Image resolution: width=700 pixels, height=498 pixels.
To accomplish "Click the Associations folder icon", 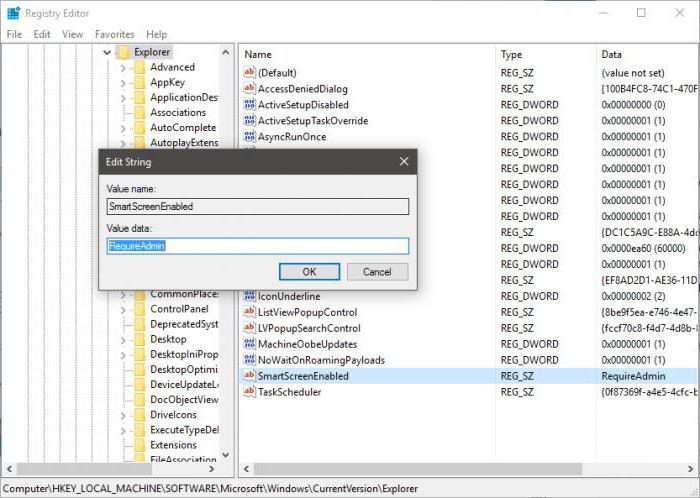I will tap(140, 112).
